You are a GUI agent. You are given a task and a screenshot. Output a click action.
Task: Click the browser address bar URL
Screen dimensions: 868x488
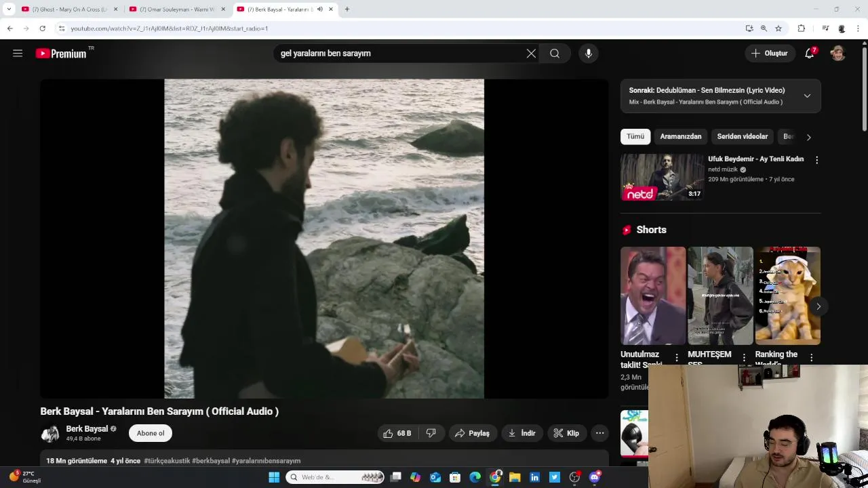point(170,28)
